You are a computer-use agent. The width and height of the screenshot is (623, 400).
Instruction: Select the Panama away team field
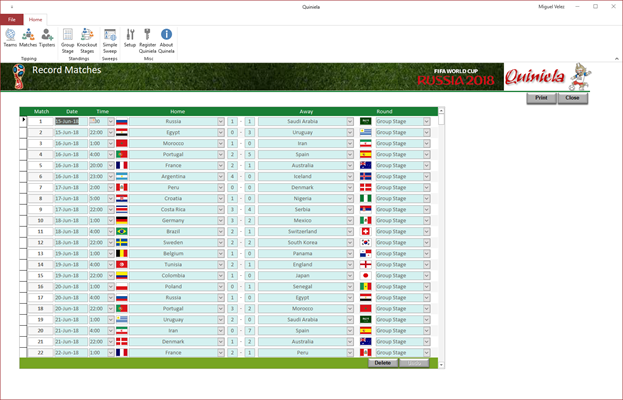point(302,253)
